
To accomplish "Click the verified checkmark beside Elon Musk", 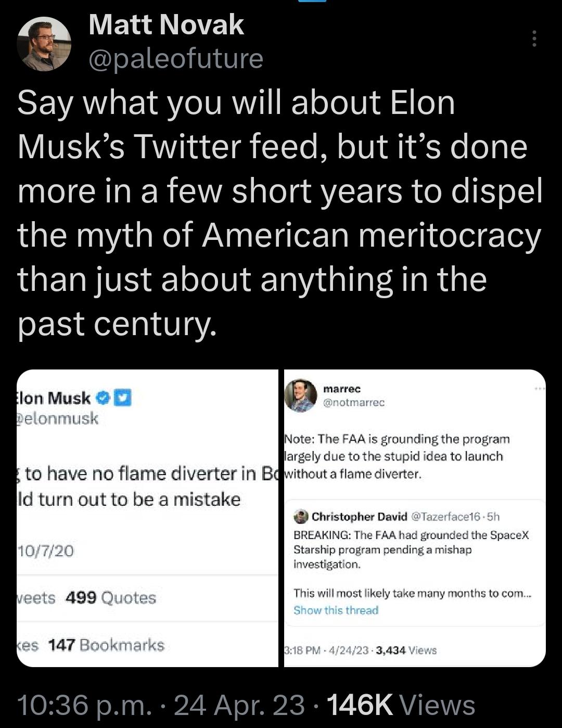I will (x=102, y=398).
